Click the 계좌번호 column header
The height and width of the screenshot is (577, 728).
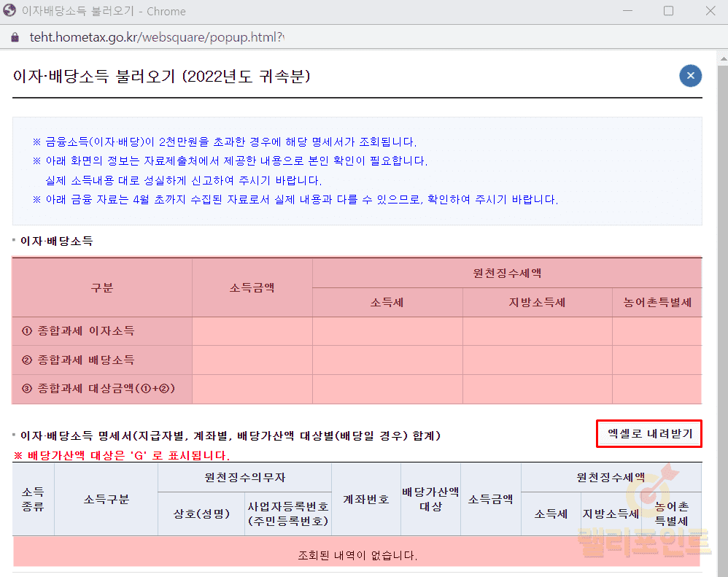tap(366, 499)
